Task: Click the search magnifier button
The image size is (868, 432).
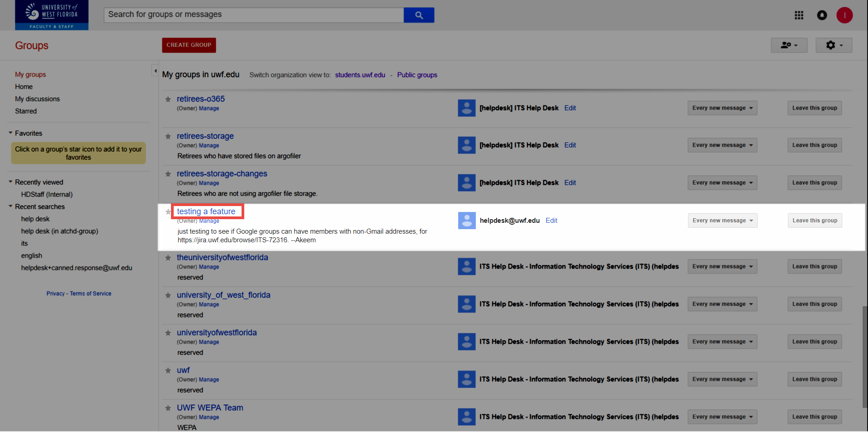Action: (419, 15)
